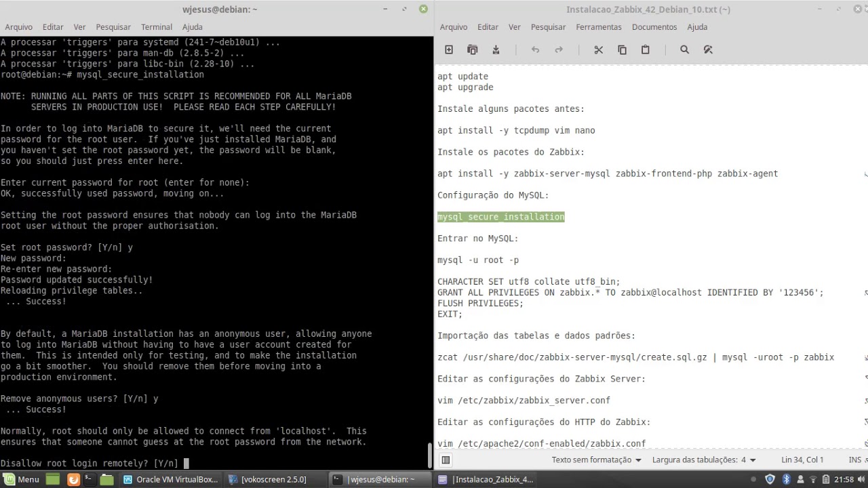The width and height of the screenshot is (868, 488).
Task: Click the 'Configuração do MySQL:' heading line
Action: pos(493,195)
